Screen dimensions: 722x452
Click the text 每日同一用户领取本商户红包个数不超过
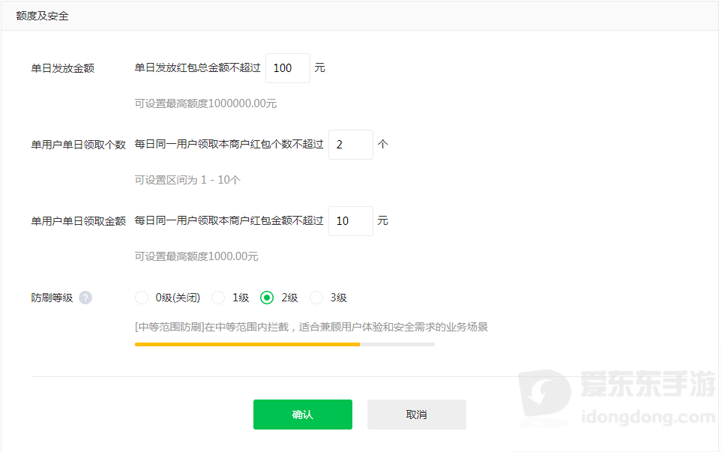coord(229,145)
